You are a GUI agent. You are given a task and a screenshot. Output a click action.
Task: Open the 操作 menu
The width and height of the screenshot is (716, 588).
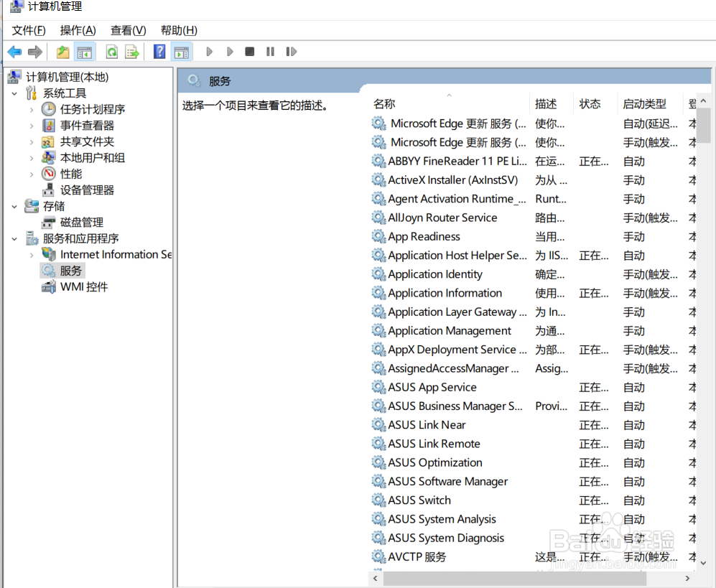coord(78,30)
